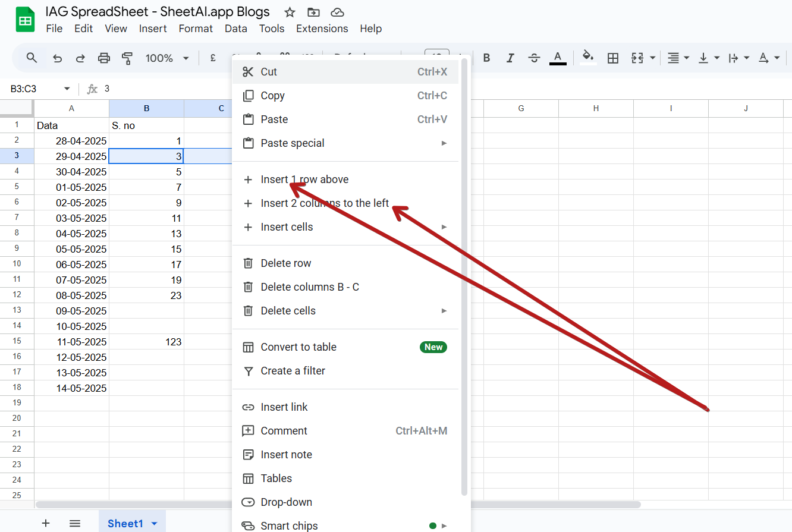Open the Google Sheets home icon

click(25, 21)
